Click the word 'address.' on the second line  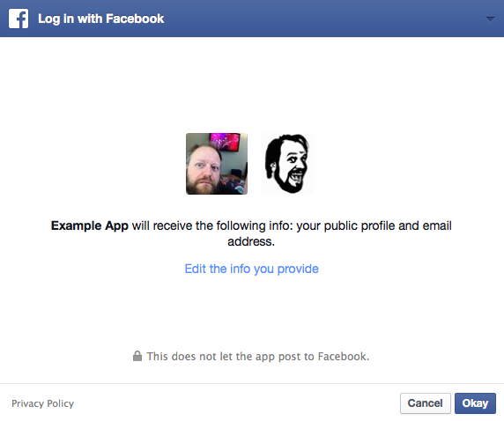point(251,241)
